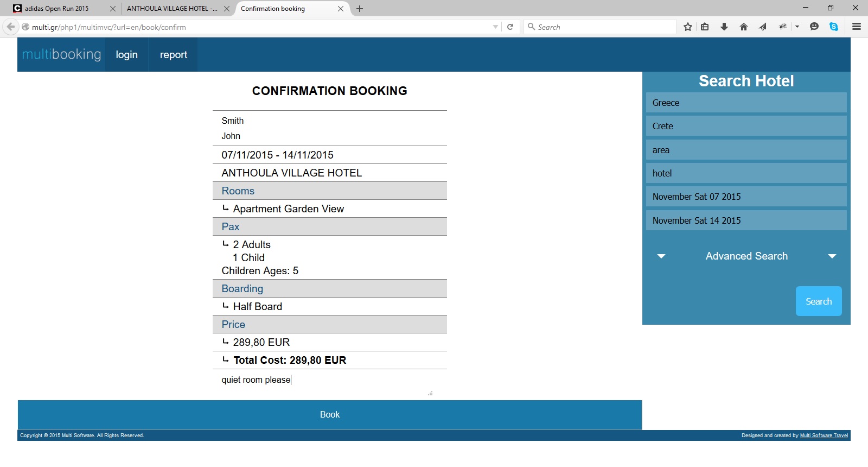Open the small dropdown arrow beside the toolbar icon
This screenshot has height=467, width=868.
click(797, 27)
